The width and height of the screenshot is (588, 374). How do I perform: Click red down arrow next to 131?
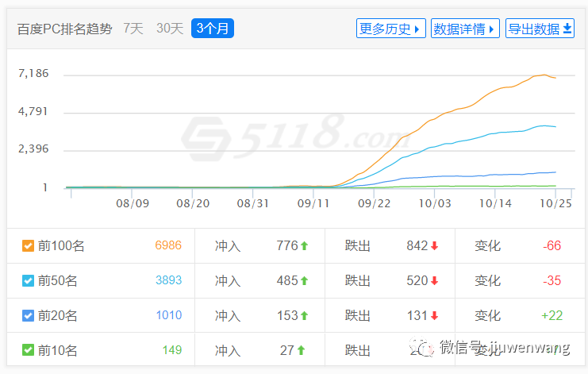click(435, 316)
